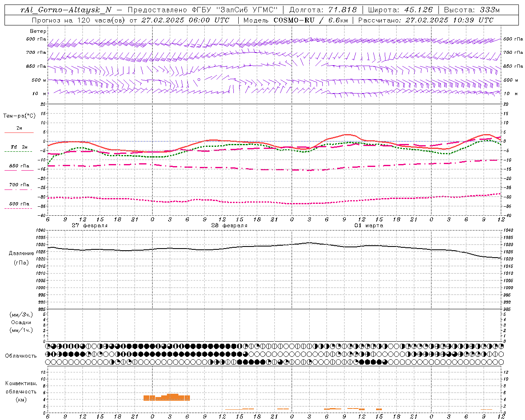Click the dotted 500 гПа temperature legend line
Screen dimensions: 525x420
[18, 208]
